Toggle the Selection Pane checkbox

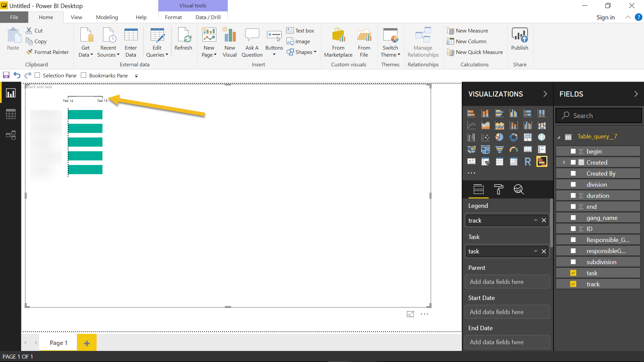(38, 75)
